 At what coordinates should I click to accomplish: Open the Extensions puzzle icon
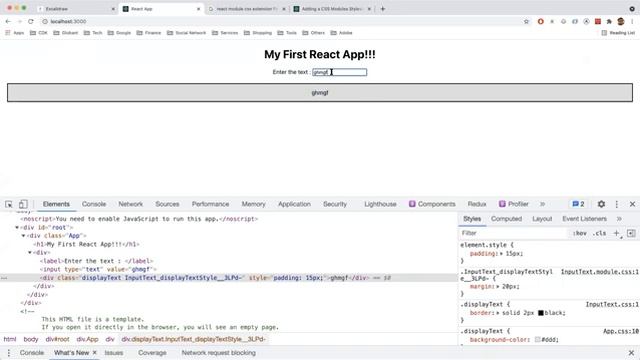609,21
